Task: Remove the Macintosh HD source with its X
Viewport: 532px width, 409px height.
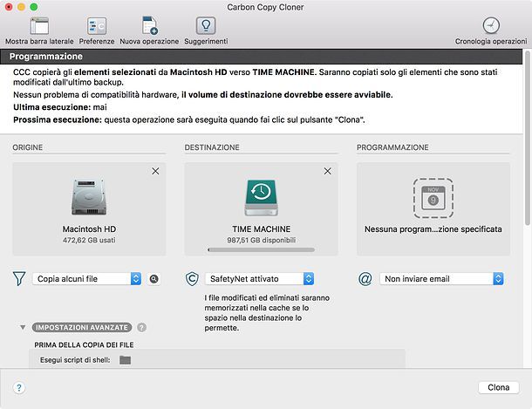Action: point(155,171)
